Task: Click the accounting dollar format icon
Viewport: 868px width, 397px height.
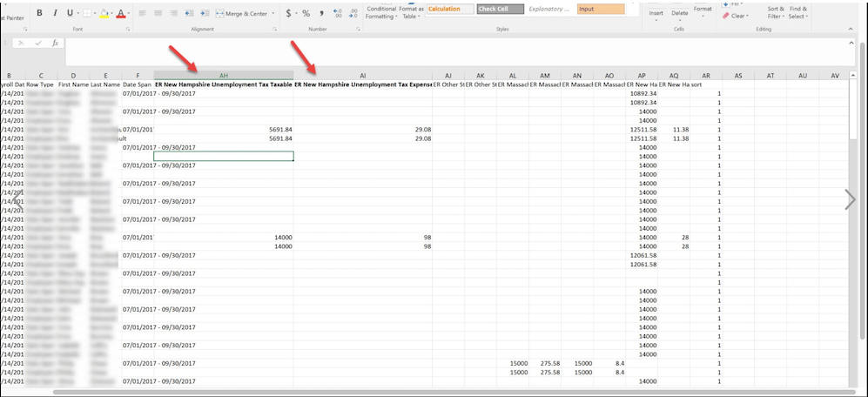Action: click(x=289, y=13)
